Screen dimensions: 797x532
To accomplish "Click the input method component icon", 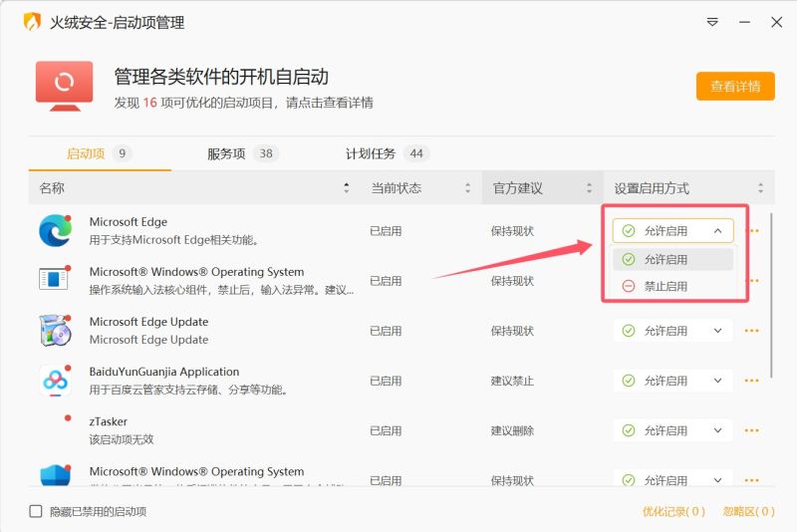I will pyautogui.click(x=54, y=278).
